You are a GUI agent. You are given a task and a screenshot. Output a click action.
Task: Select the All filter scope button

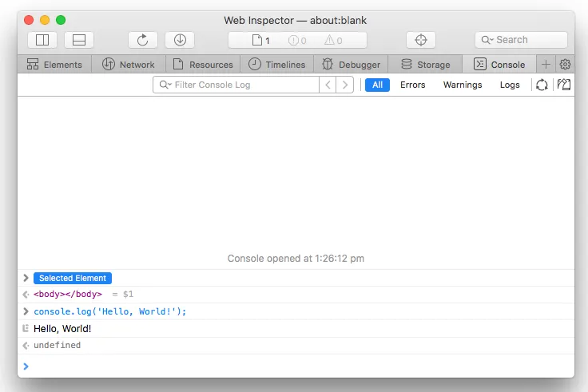377,85
